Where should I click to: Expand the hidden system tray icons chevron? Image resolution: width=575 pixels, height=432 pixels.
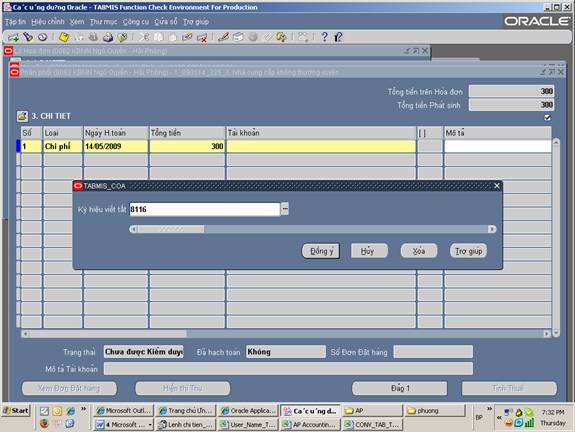(x=498, y=417)
